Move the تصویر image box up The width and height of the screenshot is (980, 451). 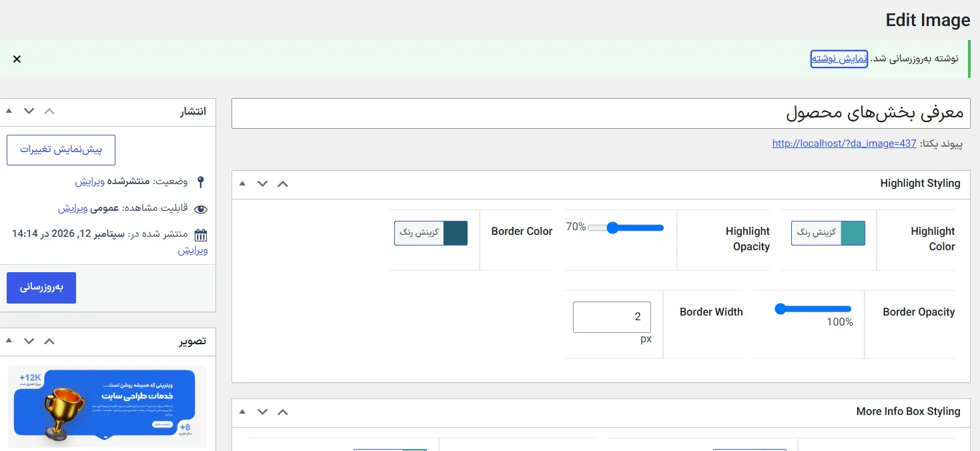click(49, 341)
